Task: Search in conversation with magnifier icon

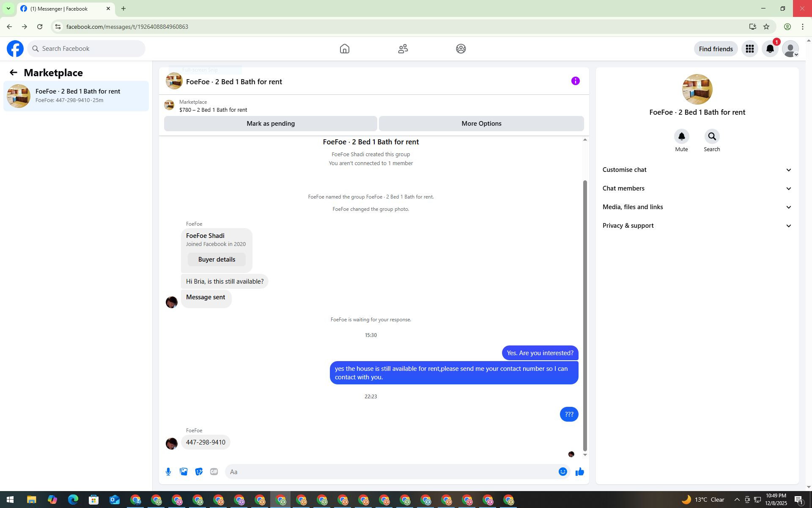Action: [x=712, y=136]
